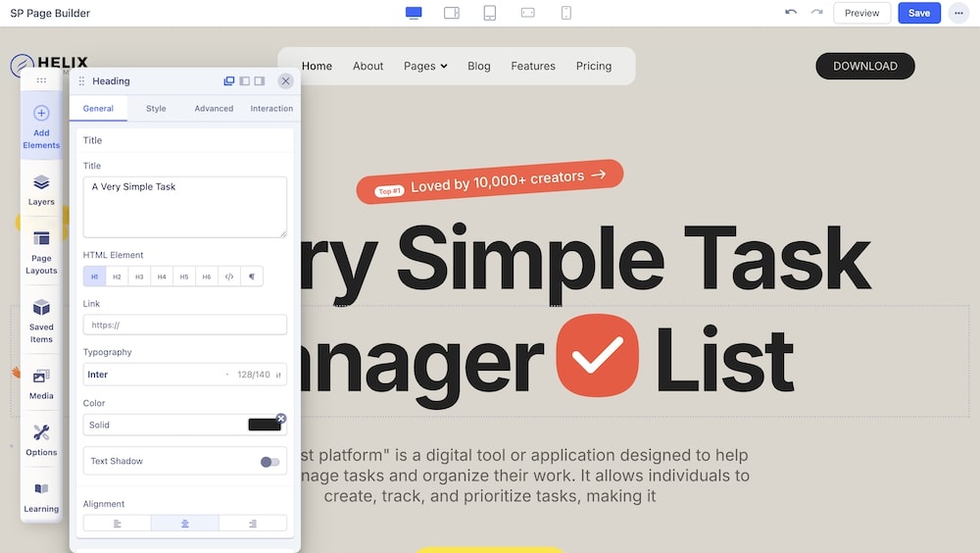Viewport: 980px width, 553px height.
Task: Select the H2 HTML element option
Action: pos(117,277)
